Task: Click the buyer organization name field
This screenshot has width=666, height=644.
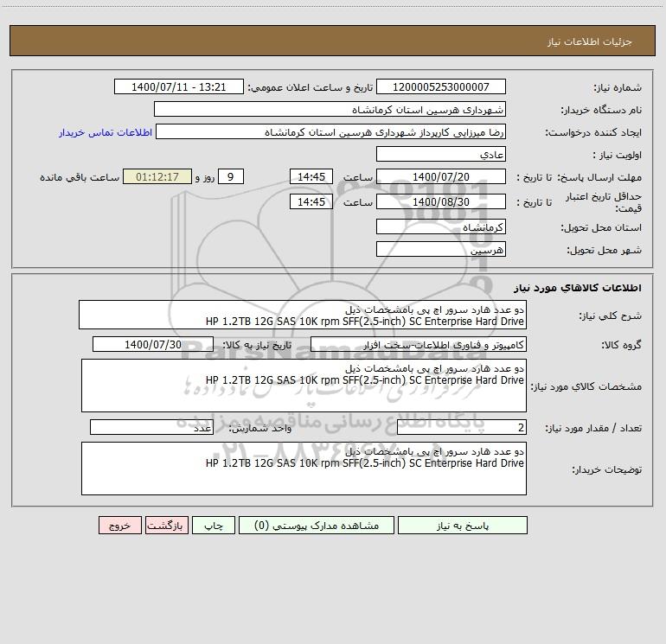Action: 330,109
